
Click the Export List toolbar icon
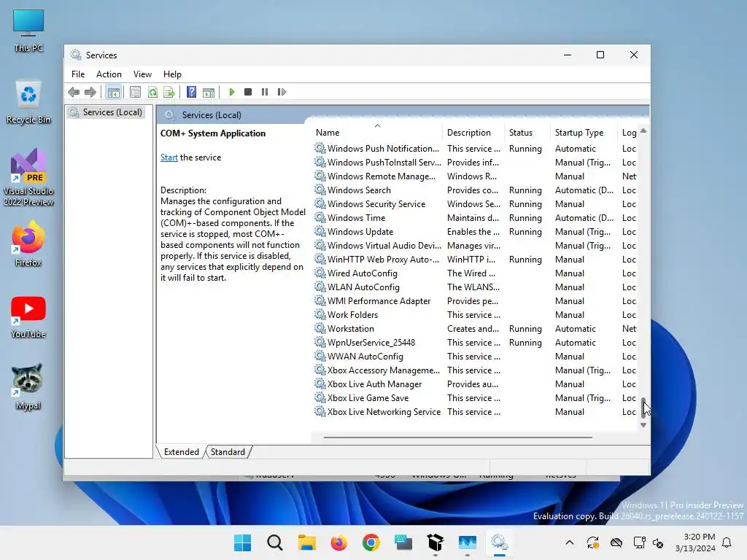point(169,92)
